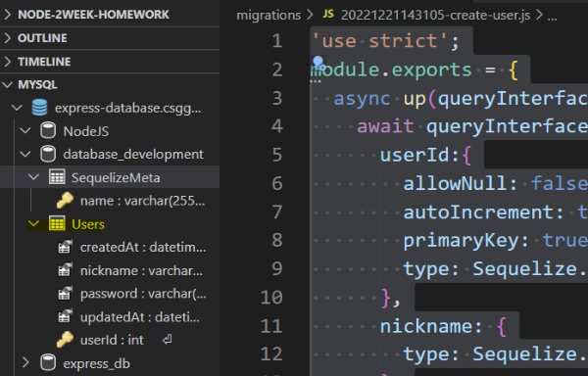Click allowNull on line 6
The height and width of the screenshot is (376, 588).
[455, 183]
